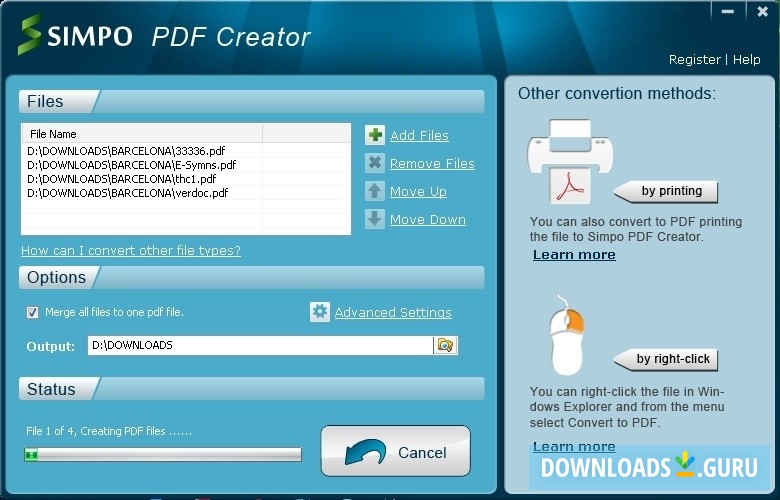Click the Move Up link

click(x=418, y=192)
